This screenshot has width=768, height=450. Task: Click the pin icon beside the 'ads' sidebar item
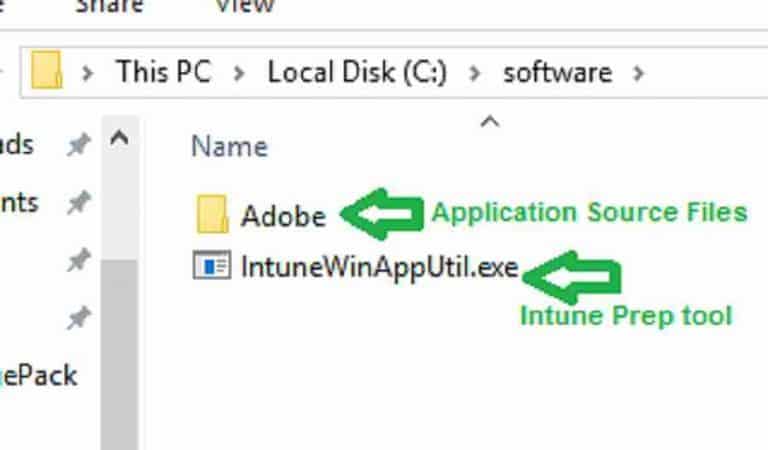(x=79, y=144)
